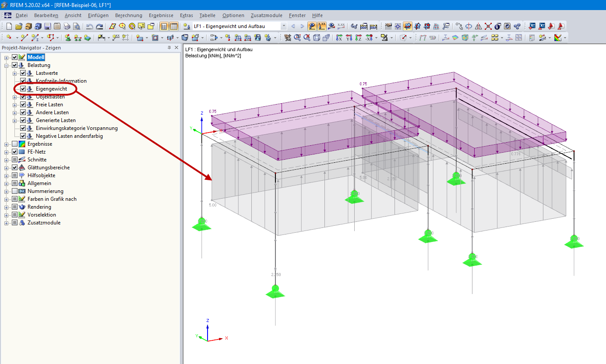Undo the last action

[x=89, y=26]
